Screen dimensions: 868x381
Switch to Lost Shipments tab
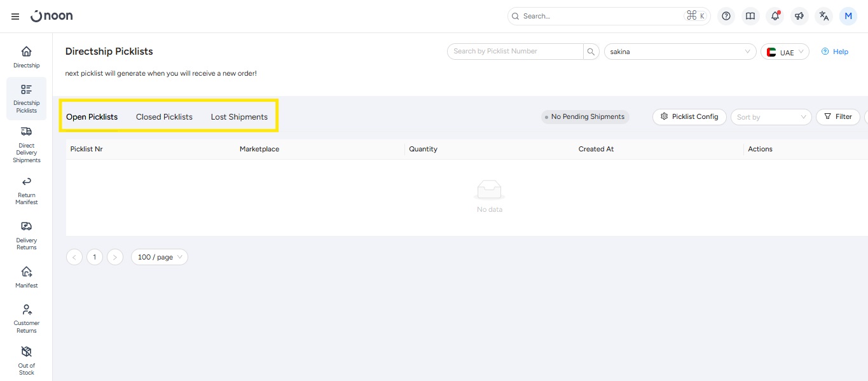(239, 117)
